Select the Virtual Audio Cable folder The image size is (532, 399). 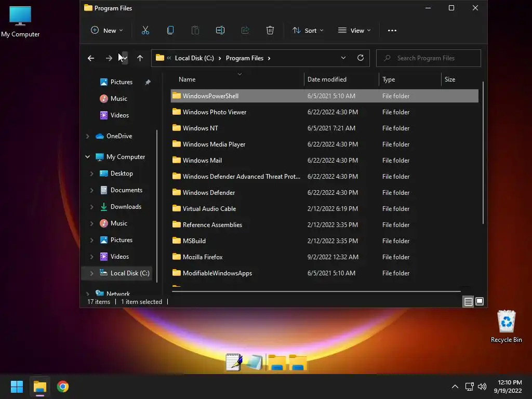click(324, 209)
